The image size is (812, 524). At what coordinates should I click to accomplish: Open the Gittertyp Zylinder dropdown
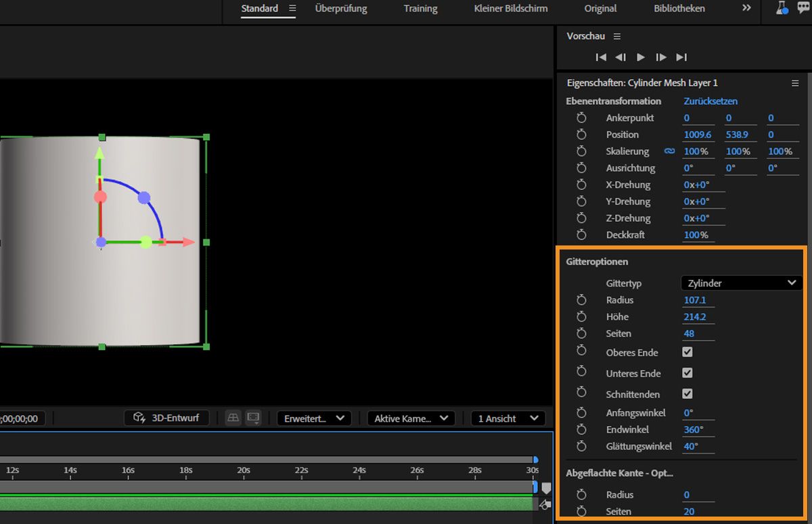click(x=741, y=283)
